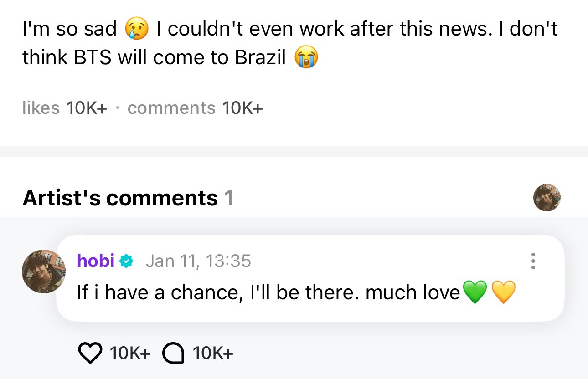Click the sobbing emoji after "Brazil"
This screenshot has width=588, height=379.
[306, 58]
